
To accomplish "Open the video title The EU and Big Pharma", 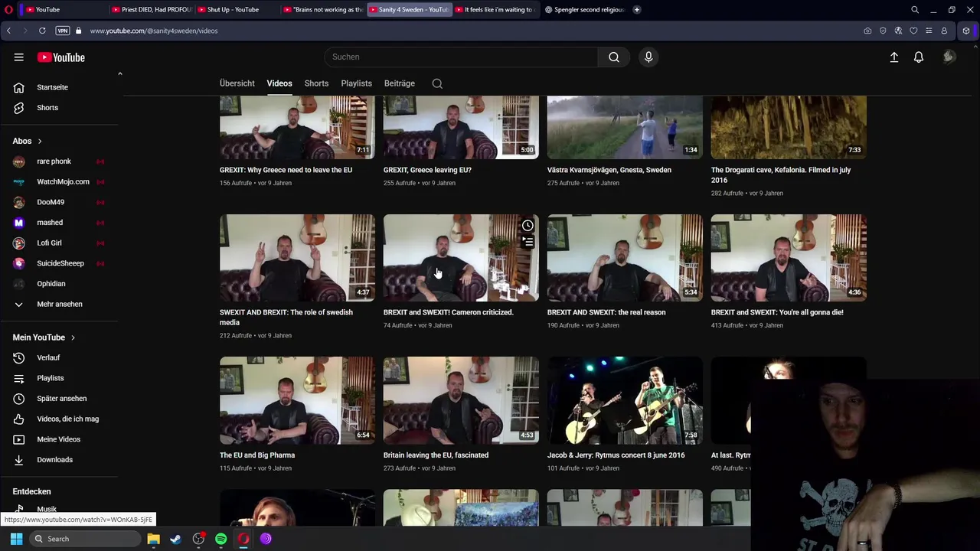I will [257, 455].
